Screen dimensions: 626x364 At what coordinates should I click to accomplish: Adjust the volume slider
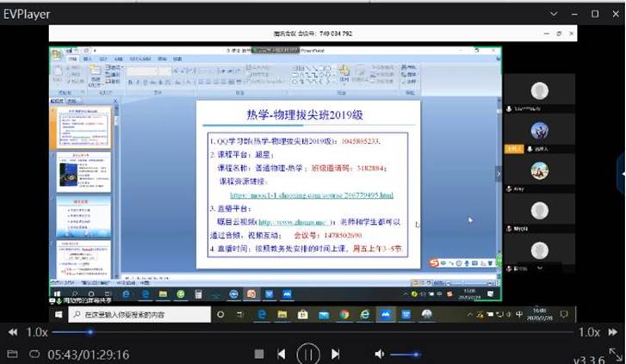point(405,354)
